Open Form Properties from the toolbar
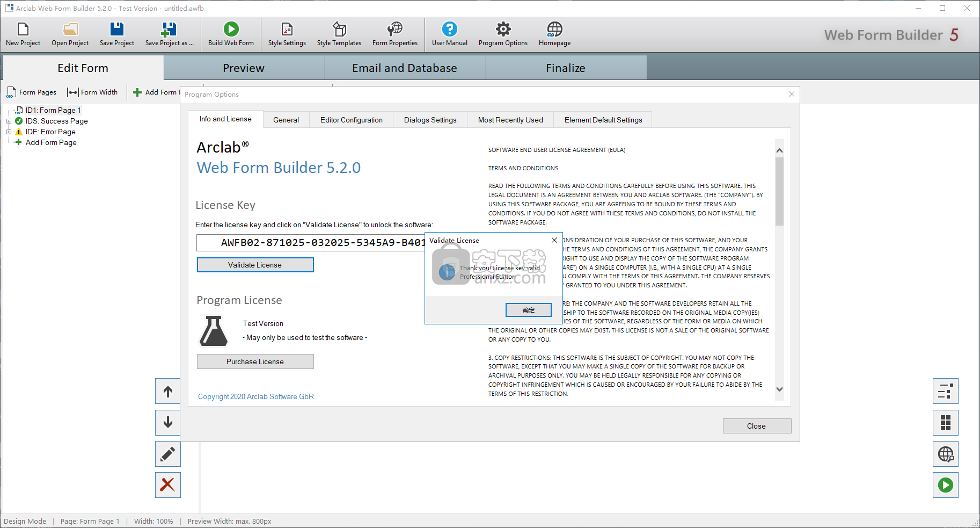 395,34
